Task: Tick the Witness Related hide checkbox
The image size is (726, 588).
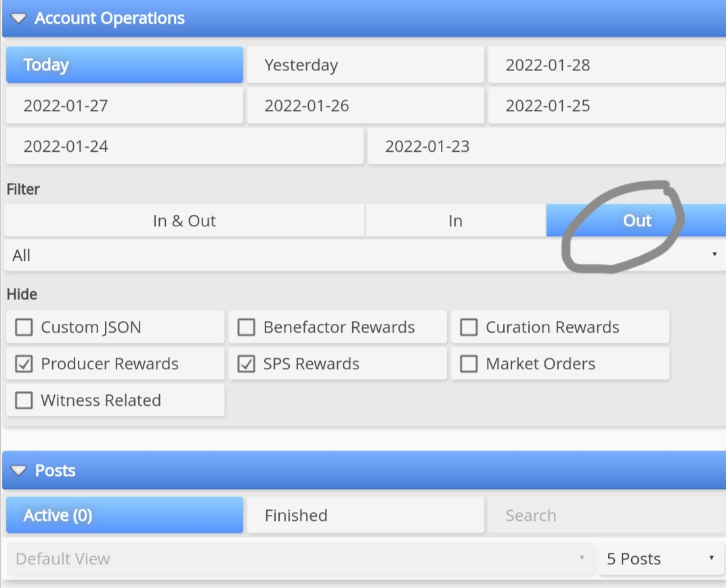Action: 24,400
